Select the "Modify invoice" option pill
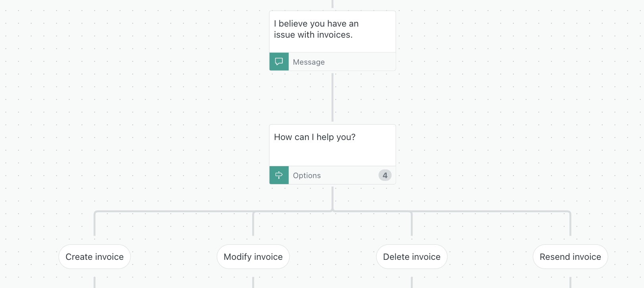This screenshot has height=288, width=644. coord(253,257)
